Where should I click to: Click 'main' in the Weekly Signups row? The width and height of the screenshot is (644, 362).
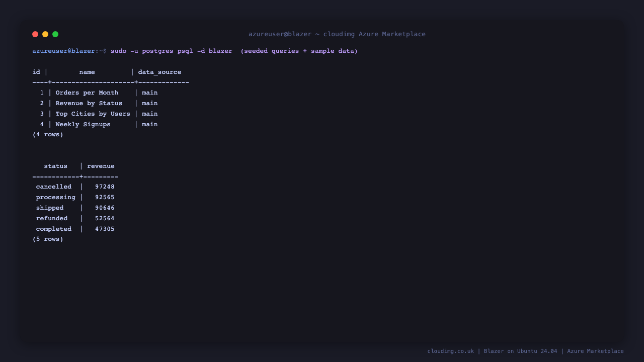tap(150, 124)
